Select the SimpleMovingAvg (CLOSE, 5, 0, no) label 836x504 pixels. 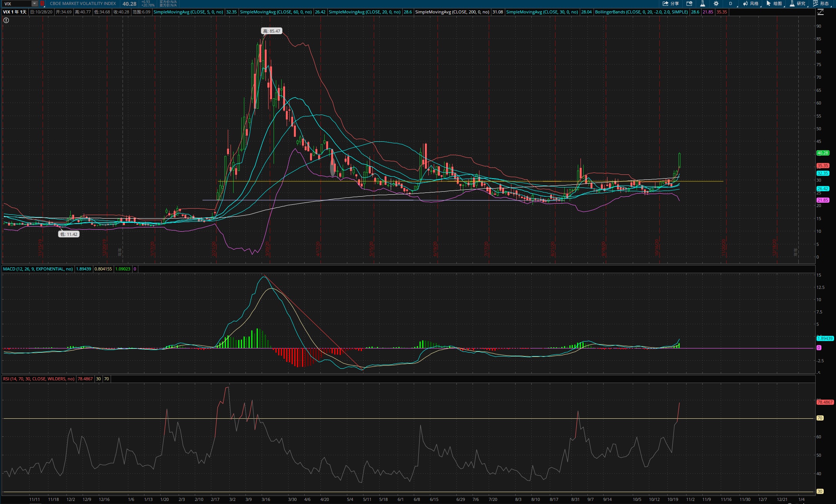pyautogui.click(x=188, y=12)
